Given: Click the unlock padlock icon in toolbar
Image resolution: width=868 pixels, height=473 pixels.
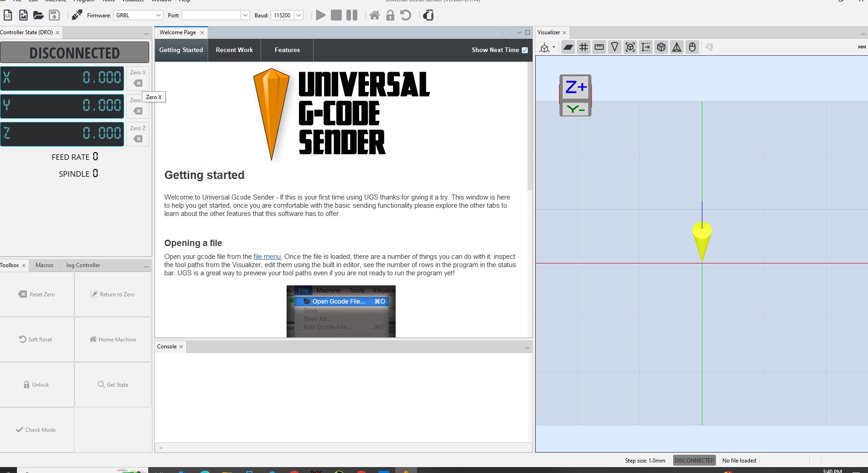Looking at the screenshot, I should [390, 15].
